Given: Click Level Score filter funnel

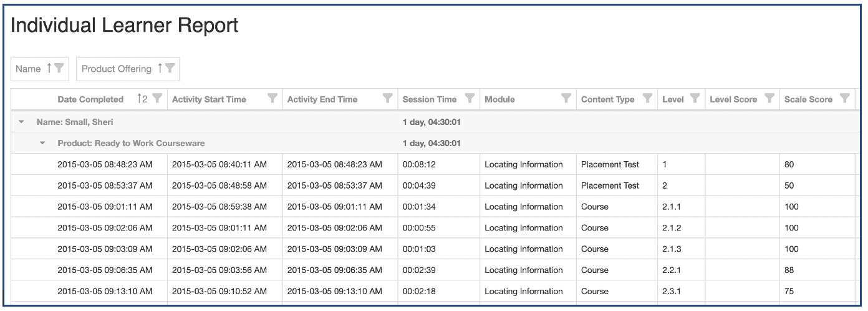Looking at the screenshot, I should click(769, 98).
